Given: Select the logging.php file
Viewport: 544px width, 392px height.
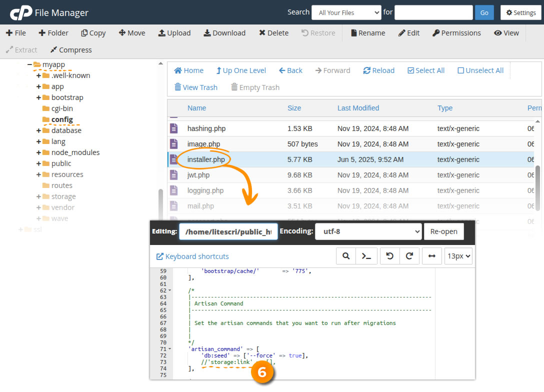Looking at the screenshot, I should tap(350, 190).
